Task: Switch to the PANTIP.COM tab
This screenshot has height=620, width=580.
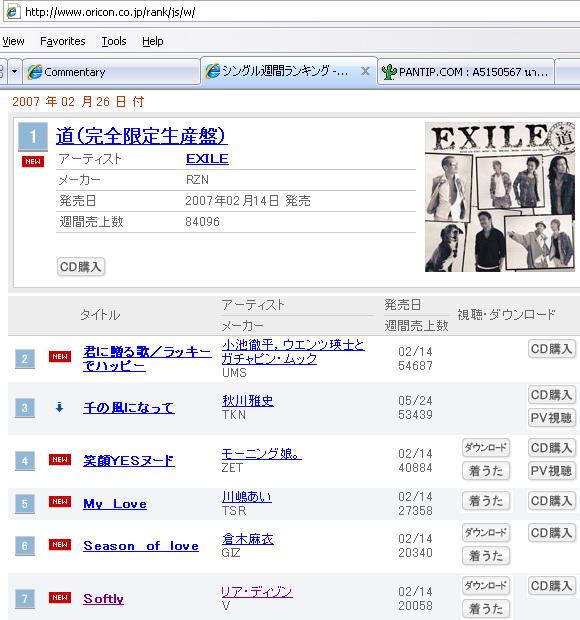Action: point(466,72)
